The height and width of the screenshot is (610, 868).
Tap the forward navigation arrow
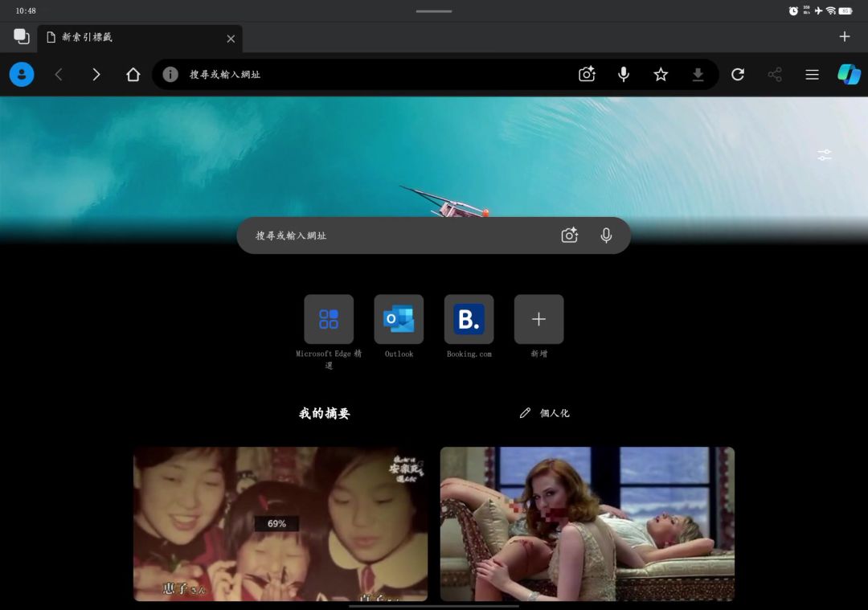click(x=96, y=75)
